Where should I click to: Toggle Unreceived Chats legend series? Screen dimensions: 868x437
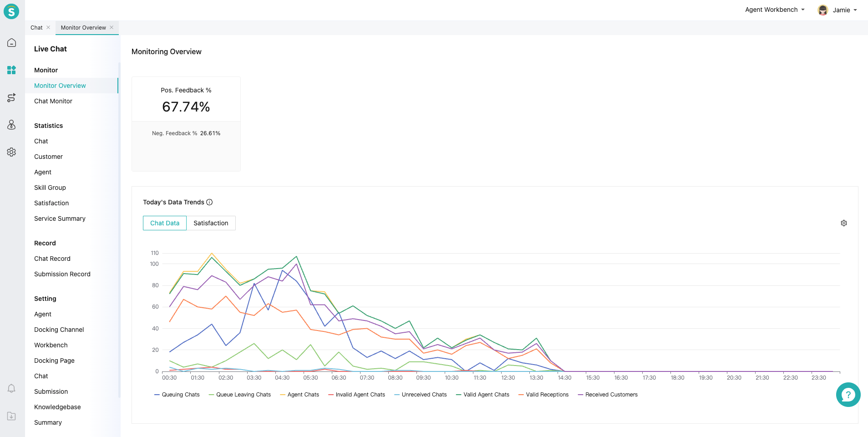point(421,395)
